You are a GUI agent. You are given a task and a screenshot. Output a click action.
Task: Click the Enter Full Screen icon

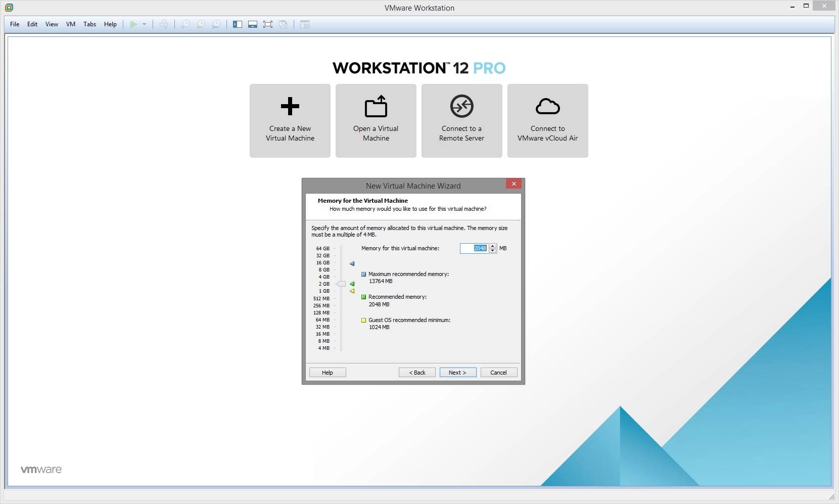(x=268, y=24)
